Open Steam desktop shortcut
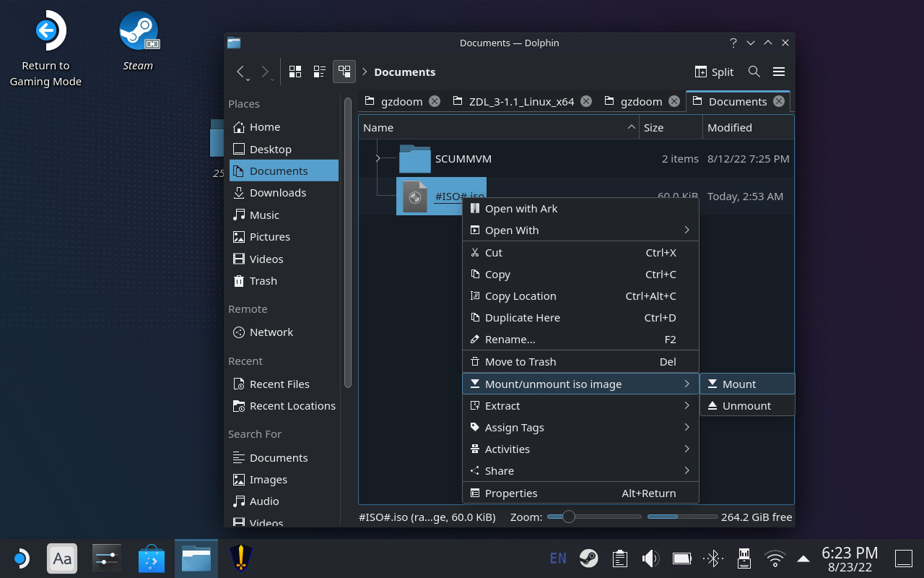This screenshot has width=924, height=578. [138, 41]
